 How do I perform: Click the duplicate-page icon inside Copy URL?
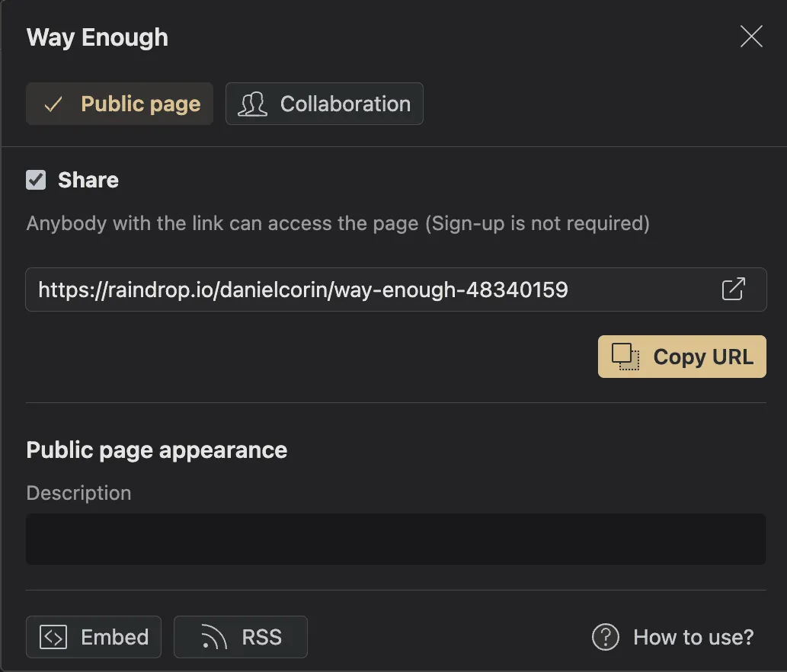pyautogui.click(x=625, y=356)
